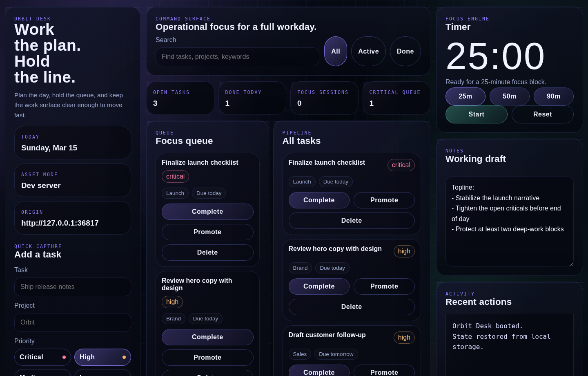Select the 90m timer duration
The width and height of the screenshot is (588, 376).
pyautogui.click(x=554, y=96)
